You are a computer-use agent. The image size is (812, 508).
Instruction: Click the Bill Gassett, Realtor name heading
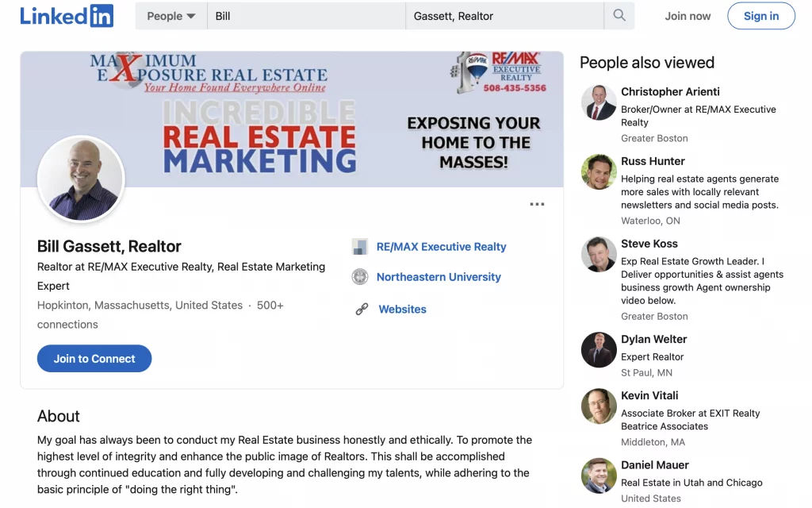[x=109, y=246]
